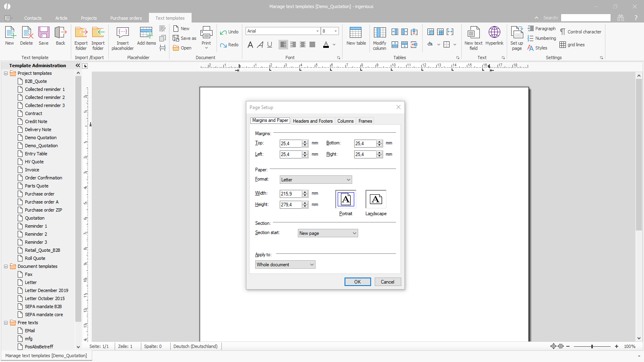Select Portrait page orientation

[346, 200]
